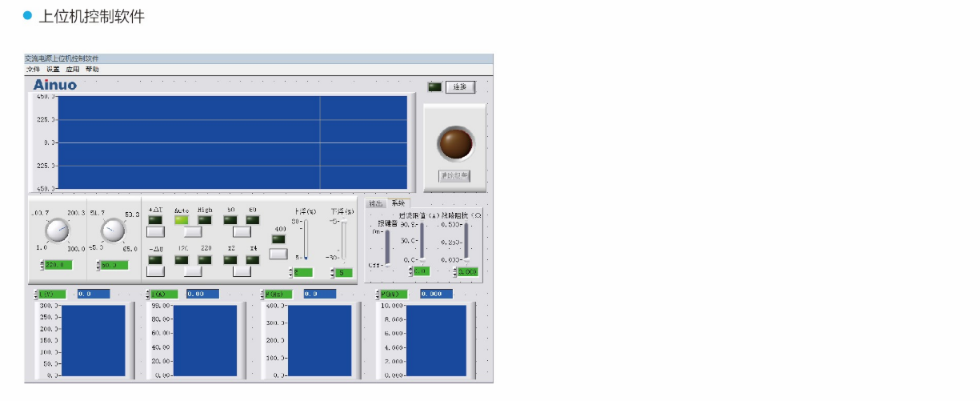Screen dimensions: 980x401
Task: Toggle the 120/220 voltage switch button
Action: [193, 271]
